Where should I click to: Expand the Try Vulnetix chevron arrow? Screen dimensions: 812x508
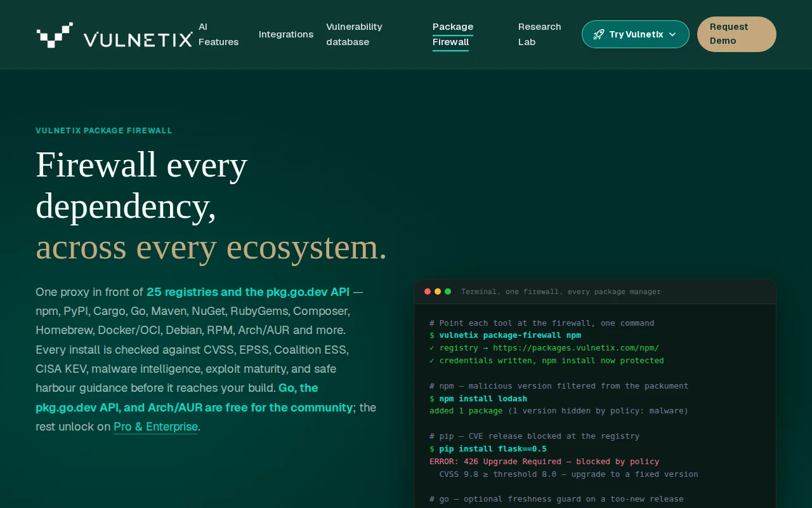672,34
